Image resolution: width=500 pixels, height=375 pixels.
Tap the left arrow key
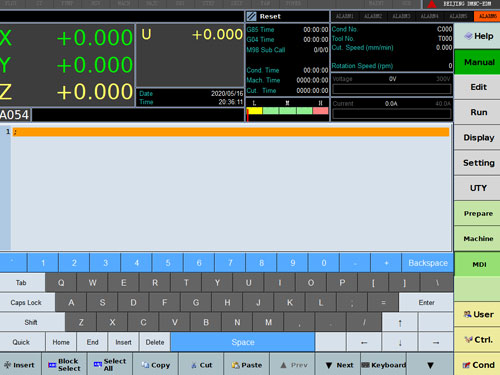(x=364, y=342)
